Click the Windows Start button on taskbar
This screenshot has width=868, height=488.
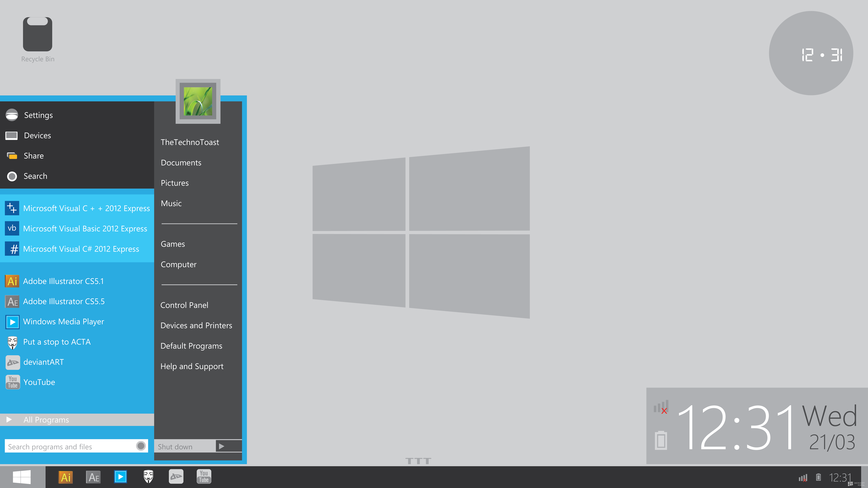click(x=22, y=477)
